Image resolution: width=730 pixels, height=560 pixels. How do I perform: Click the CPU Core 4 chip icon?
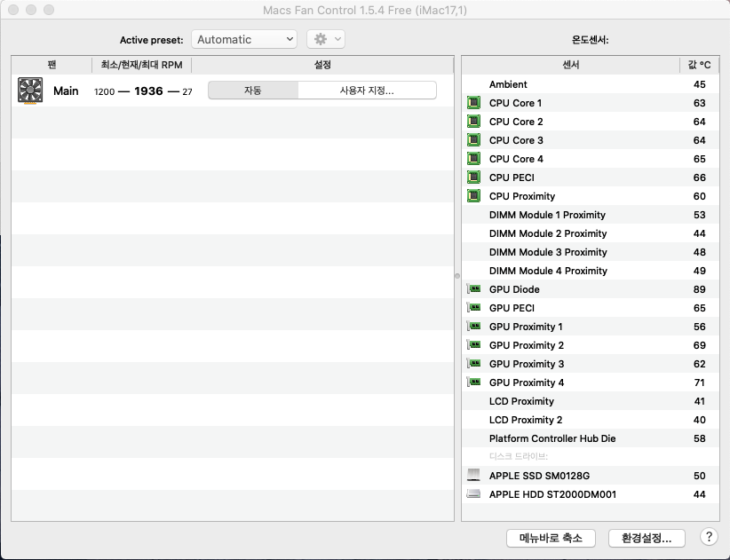[x=473, y=159]
